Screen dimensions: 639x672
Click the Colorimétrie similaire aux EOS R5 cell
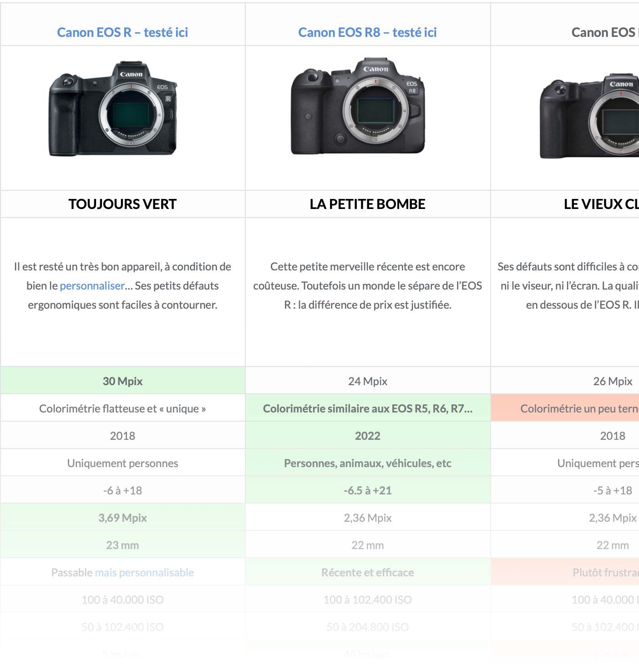(x=368, y=408)
